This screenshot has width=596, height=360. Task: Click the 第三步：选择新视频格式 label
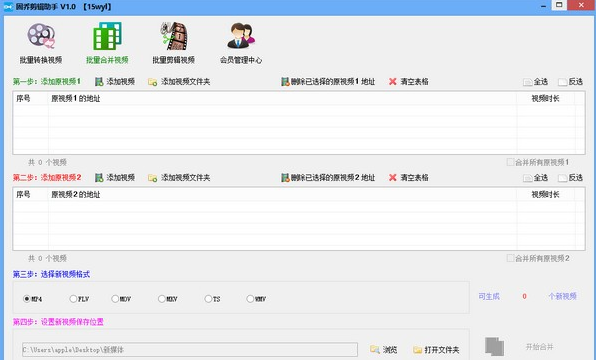51,274
